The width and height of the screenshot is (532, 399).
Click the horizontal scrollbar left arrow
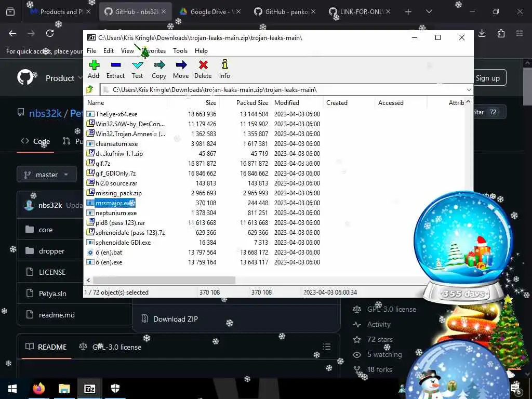point(88,280)
